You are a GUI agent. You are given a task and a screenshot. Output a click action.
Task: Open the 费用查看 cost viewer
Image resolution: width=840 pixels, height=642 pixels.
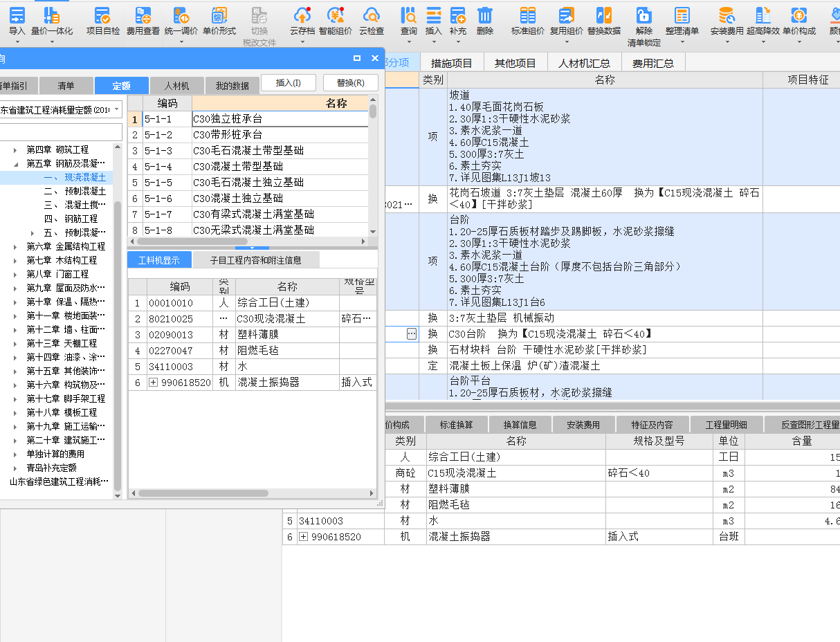(x=143, y=21)
